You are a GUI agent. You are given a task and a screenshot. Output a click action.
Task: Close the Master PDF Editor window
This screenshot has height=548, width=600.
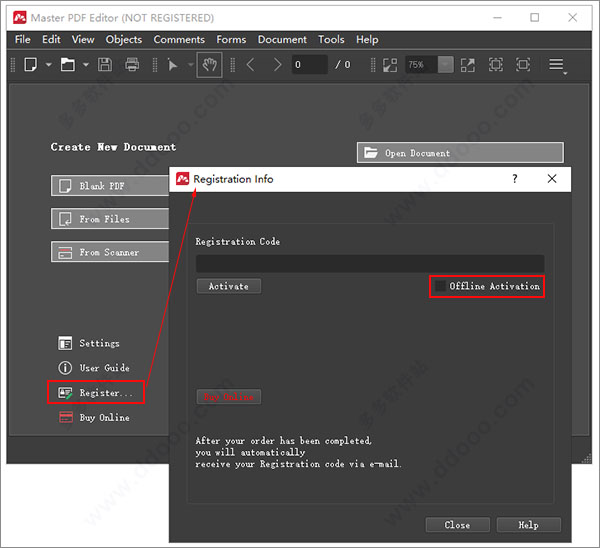point(572,18)
